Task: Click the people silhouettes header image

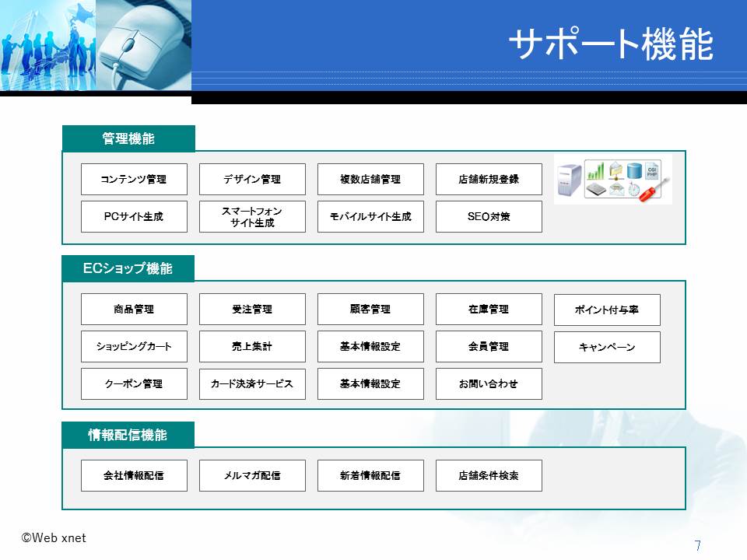Action: click(47, 45)
